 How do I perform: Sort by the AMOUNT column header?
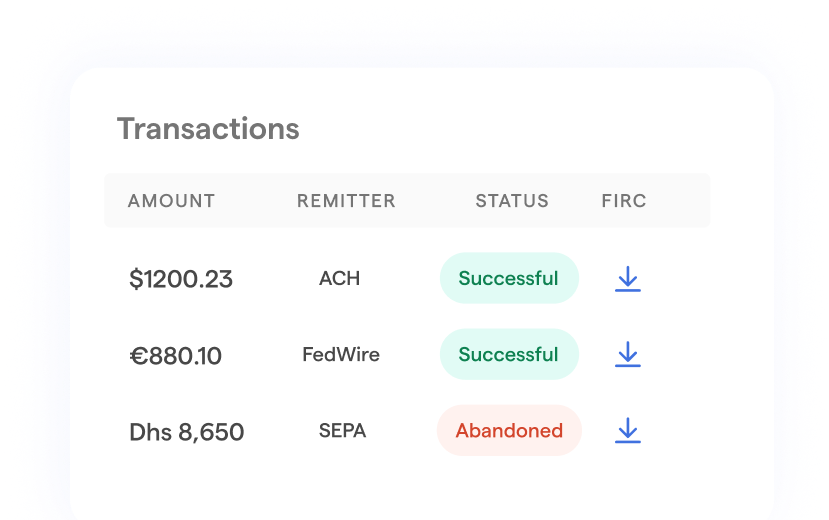171,201
